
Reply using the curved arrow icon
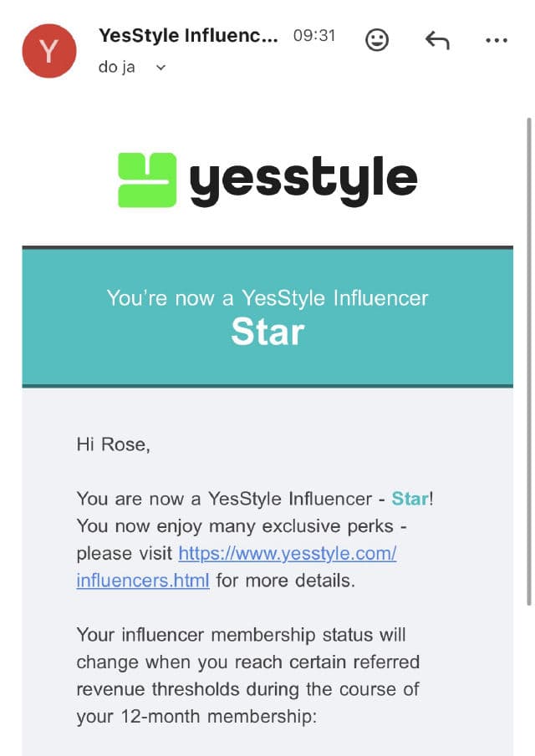pyautogui.click(x=437, y=39)
